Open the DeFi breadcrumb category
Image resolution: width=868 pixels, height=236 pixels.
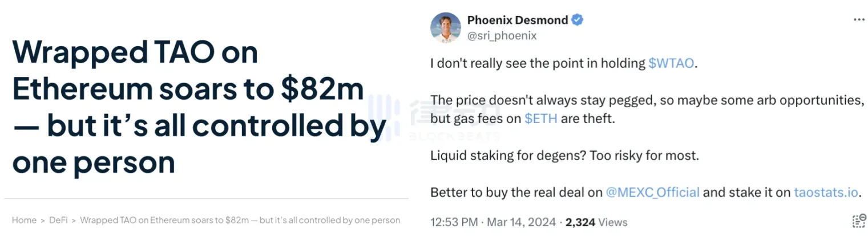pos(58,220)
